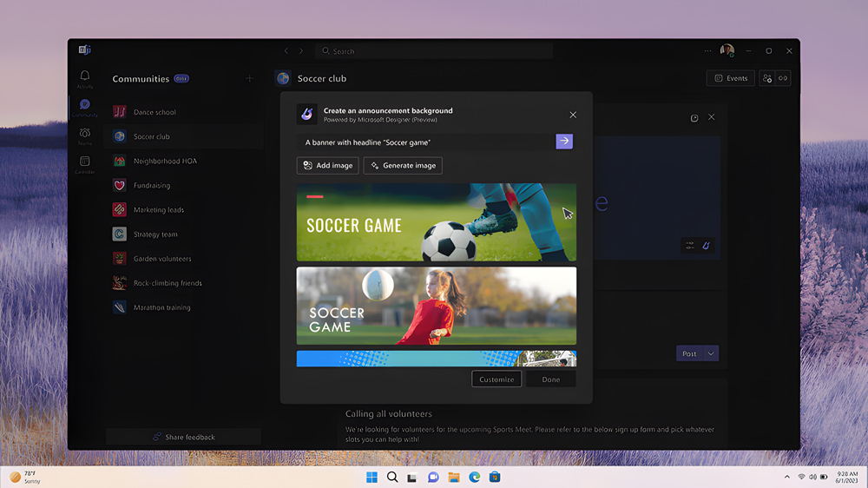Image resolution: width=868 pixels, height=488 pixels.
Task: Focus the Search box at top
Action: (434, 51)
